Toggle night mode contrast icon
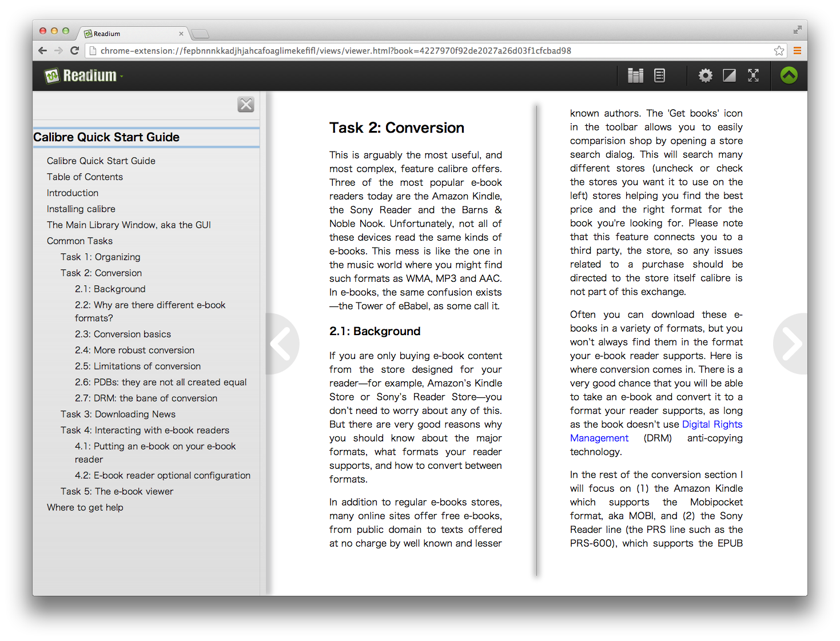 (x=729, y=75)
